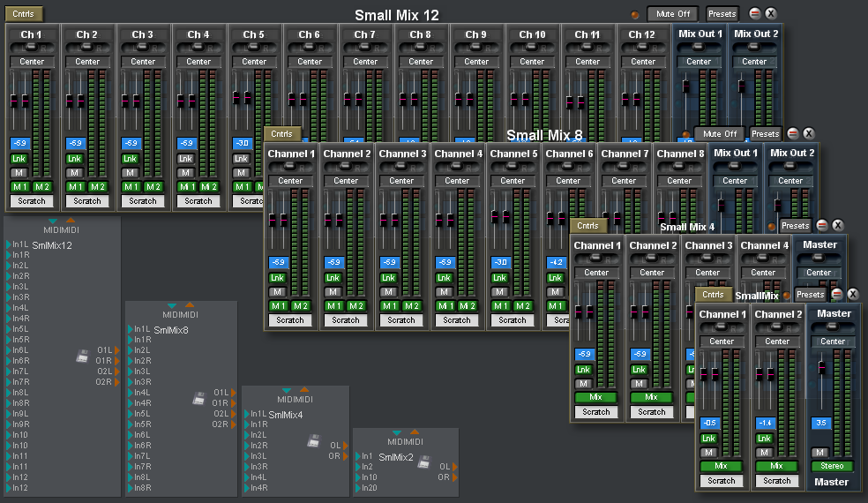
Task: Open Presets menu of Small Mix 4
Action: coord(794,226)
